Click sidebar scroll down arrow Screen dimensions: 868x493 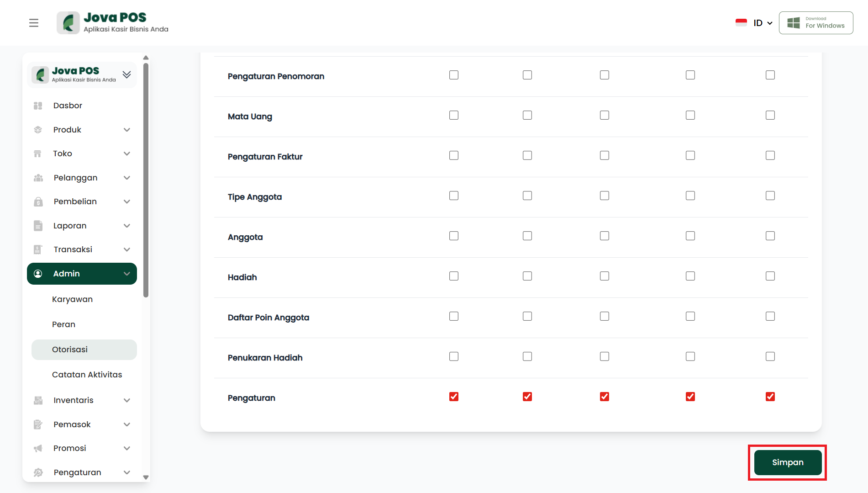pyautogui.click(x=146, y=477)
